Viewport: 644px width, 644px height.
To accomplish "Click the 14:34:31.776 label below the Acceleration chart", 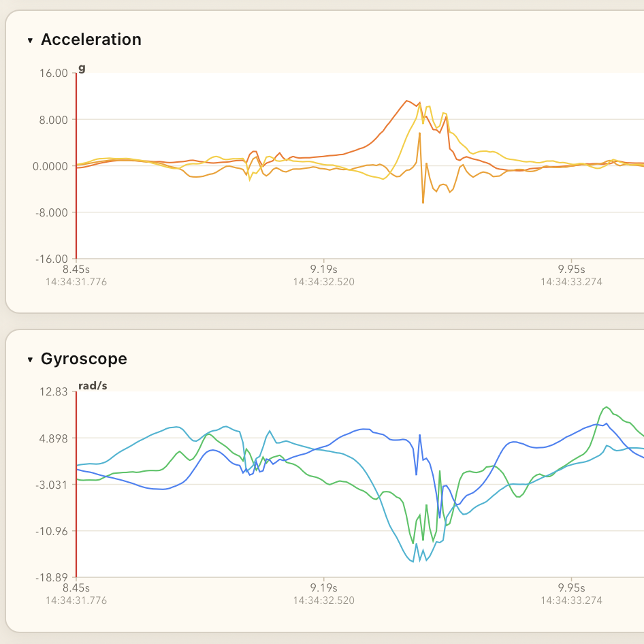I will point(77,281).
